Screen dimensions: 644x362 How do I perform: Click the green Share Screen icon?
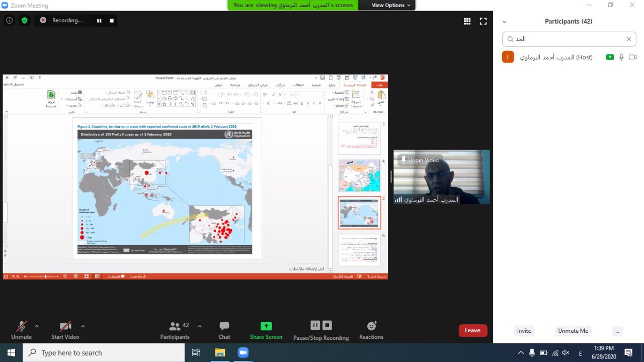(266, 326)
